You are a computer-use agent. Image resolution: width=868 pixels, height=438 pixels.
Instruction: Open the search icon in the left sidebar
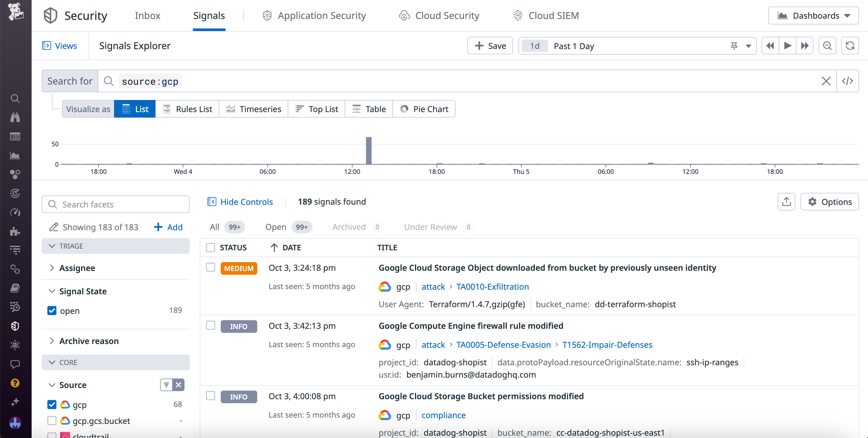pos(15,98)
